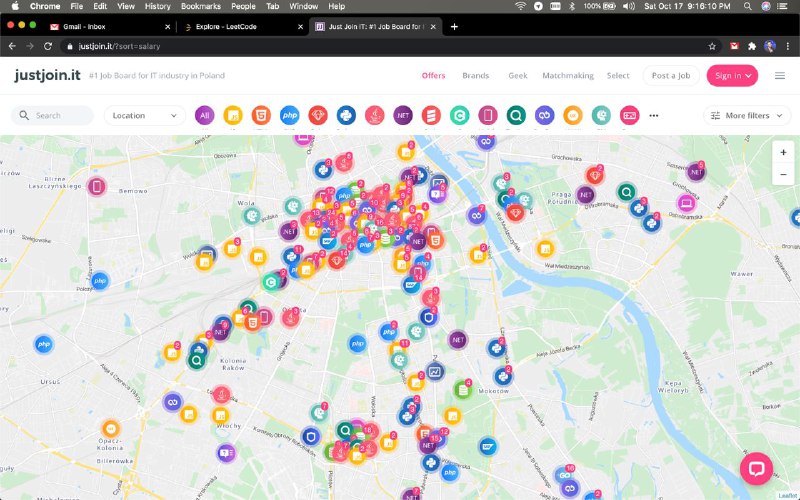The height and width of the screenshot is (500, 800).
Task: Open the .NET marker near Praga Południe
Action: coord(586,194)
